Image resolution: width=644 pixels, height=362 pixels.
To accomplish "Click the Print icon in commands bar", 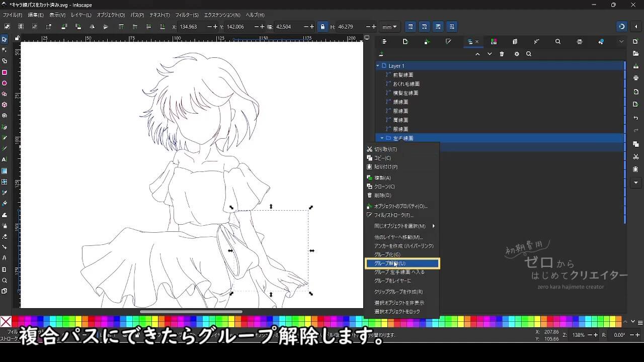I will [x=636, y=78].
